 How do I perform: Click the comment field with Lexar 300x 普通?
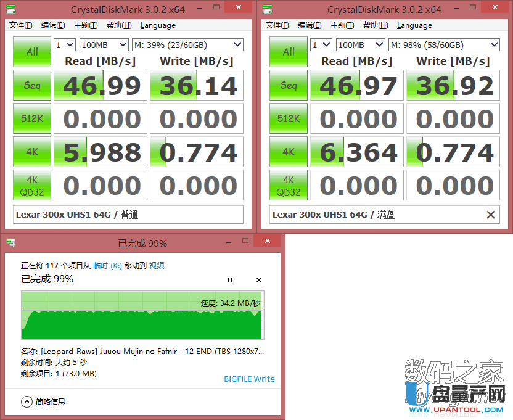pos(128,215)
